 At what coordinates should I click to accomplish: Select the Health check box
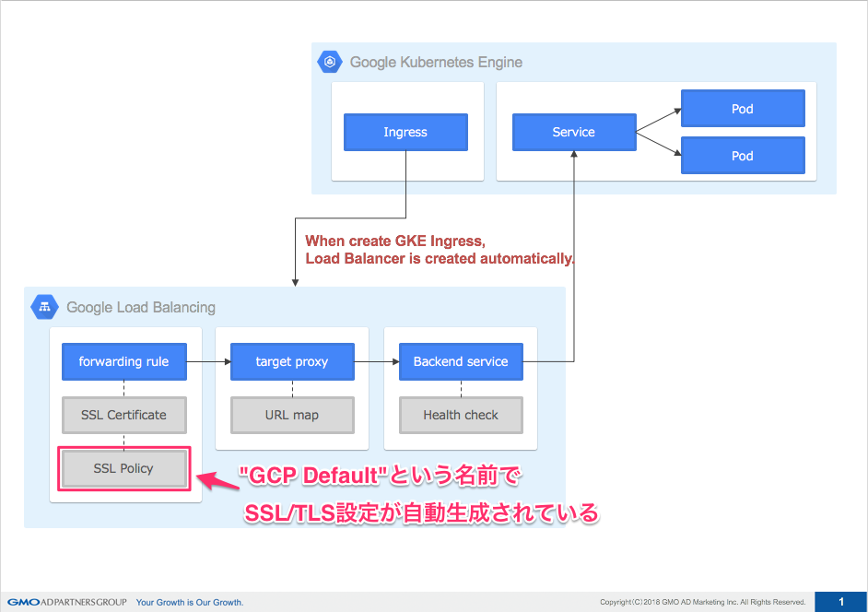click(461, 415)
